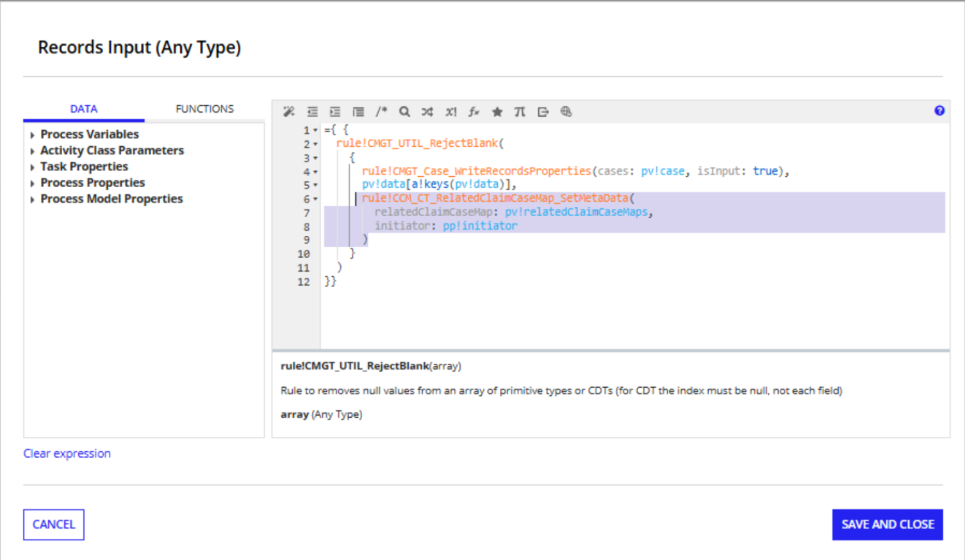
Task: Click pv!relatedClaimCaseMaps in line 7
Action: tap(576, 212)
